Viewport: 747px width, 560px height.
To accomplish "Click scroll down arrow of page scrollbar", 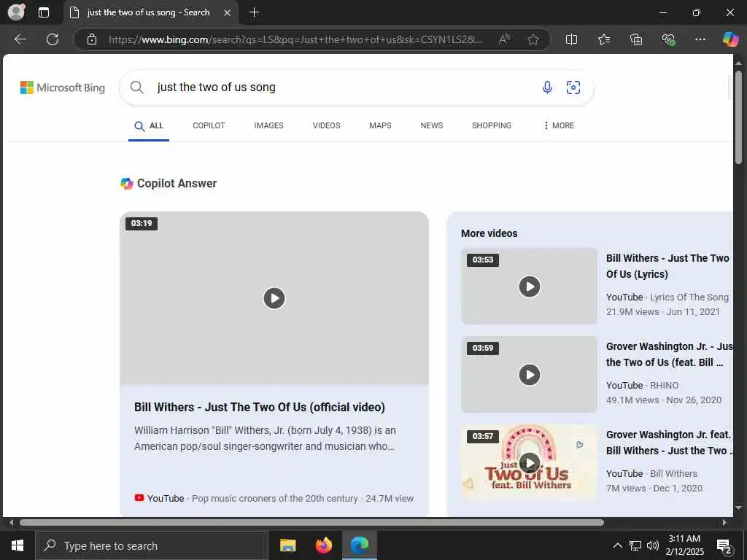I will (738, 508).
